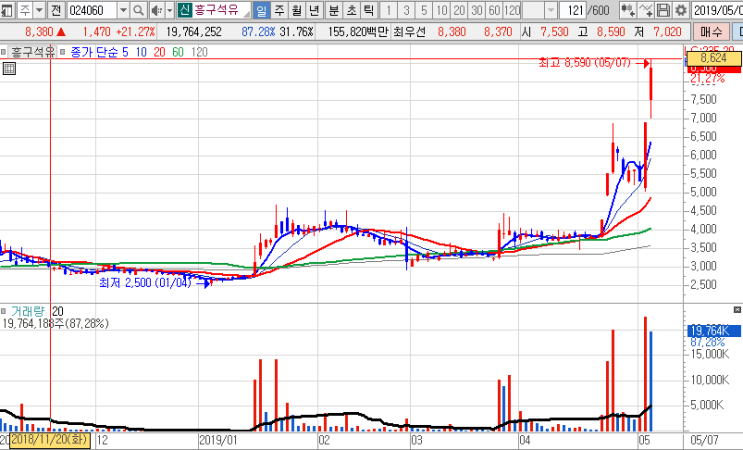This screenshot has width=743, height=450.
Task: Select the 3 interval button
Action: pos(406,9)
